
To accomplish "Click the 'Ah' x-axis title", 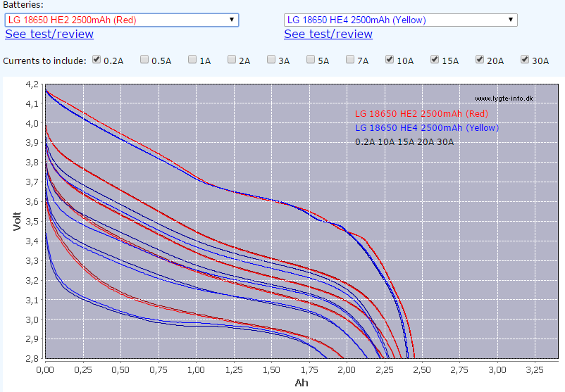I will [x=302, y=383].
